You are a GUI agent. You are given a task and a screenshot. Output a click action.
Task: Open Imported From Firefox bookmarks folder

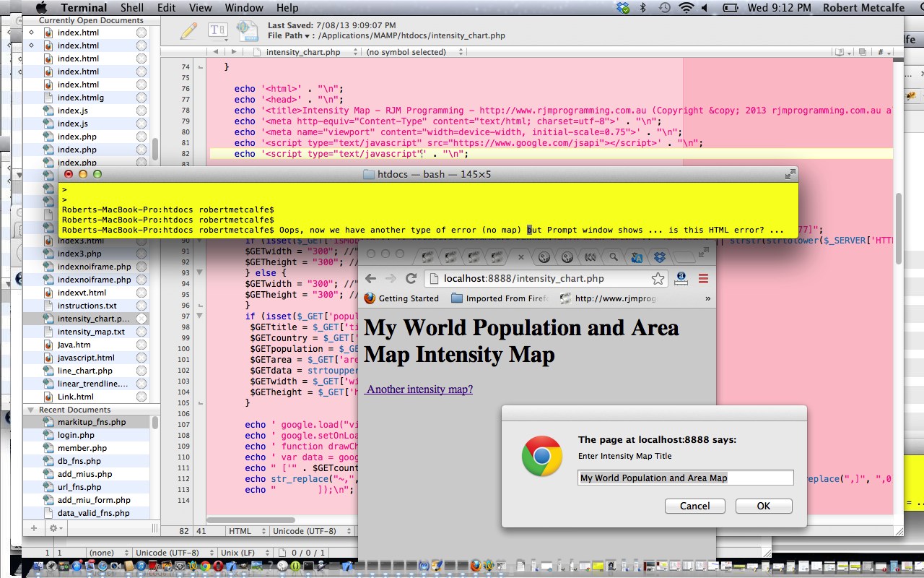tap(500, 298)
